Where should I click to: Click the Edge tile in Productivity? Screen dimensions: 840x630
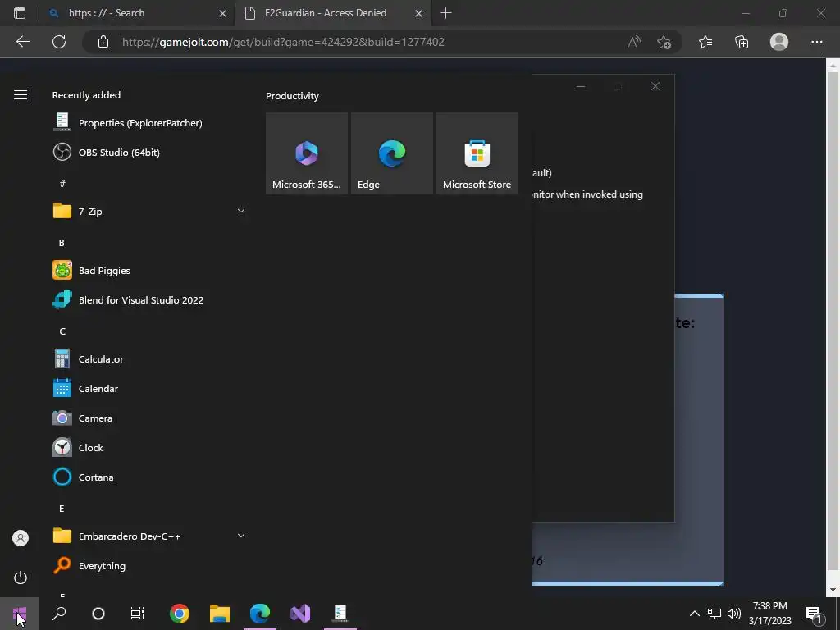click(x=391, y=153)
